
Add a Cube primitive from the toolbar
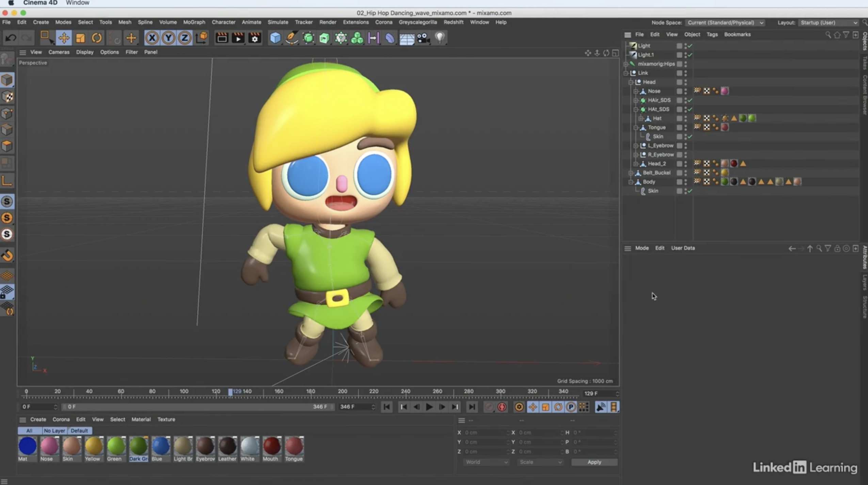275,38
